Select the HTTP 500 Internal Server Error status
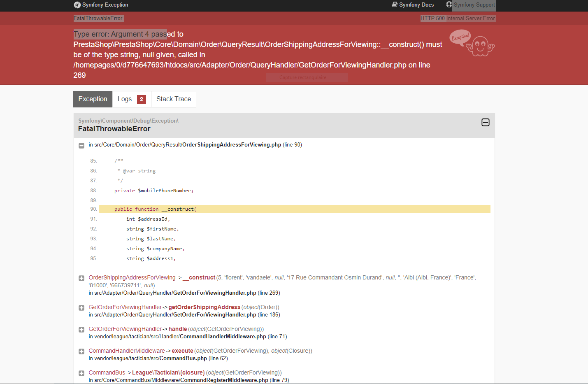Viewport: 588px width, 384px height. 458,19
